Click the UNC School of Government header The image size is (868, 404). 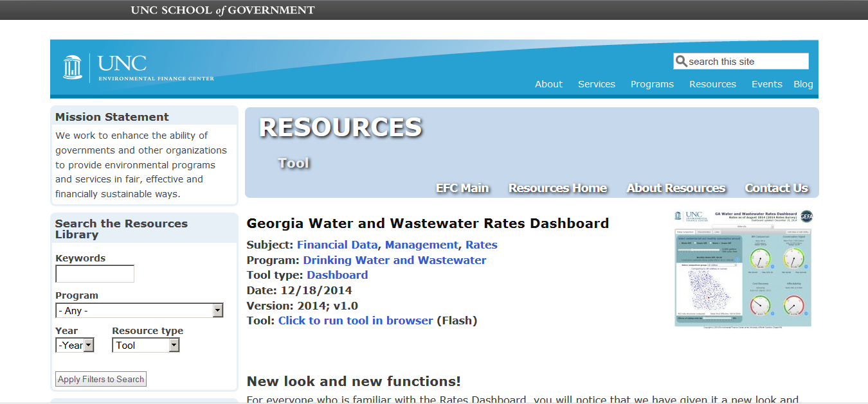coord(223,10)
